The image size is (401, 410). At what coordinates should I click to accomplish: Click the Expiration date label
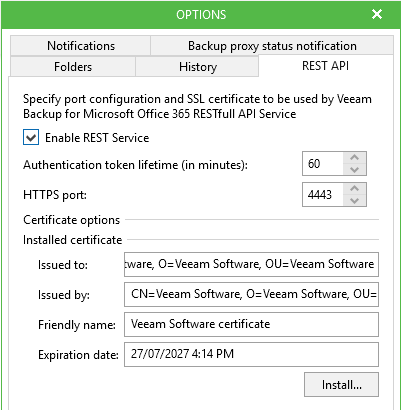(78, 355)
